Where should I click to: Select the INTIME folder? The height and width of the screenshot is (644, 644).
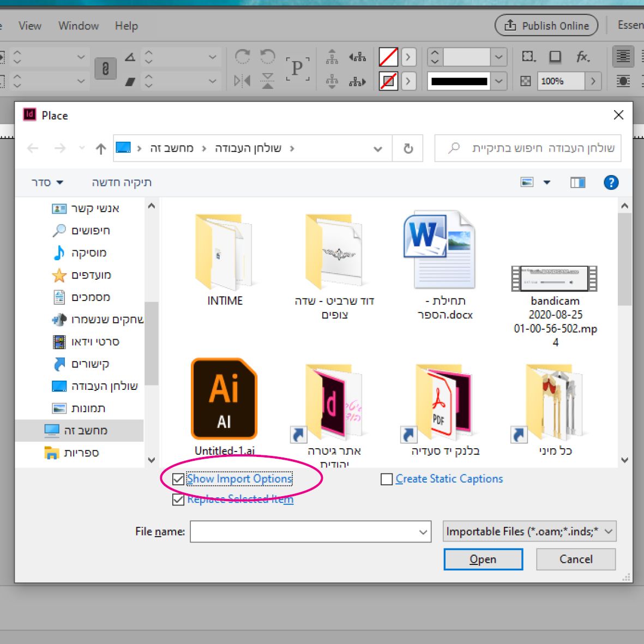pyautogui.click(x=225, y=260)
